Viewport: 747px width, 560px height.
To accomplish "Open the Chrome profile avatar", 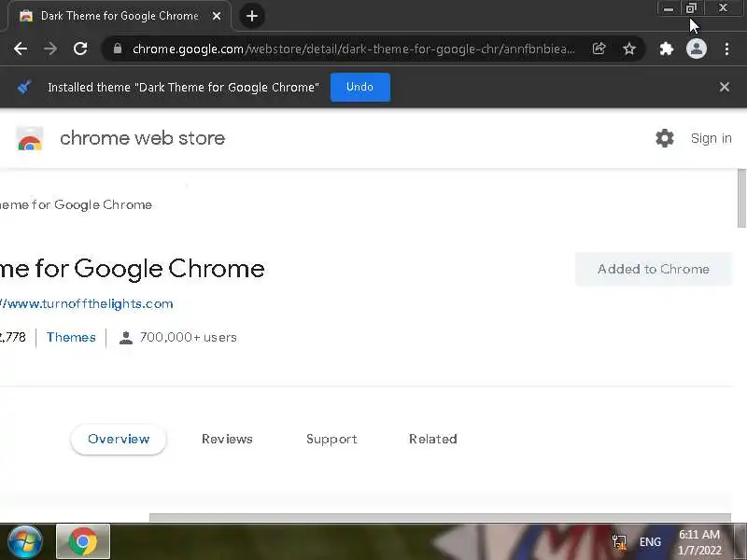I will [x=697, y=49].
